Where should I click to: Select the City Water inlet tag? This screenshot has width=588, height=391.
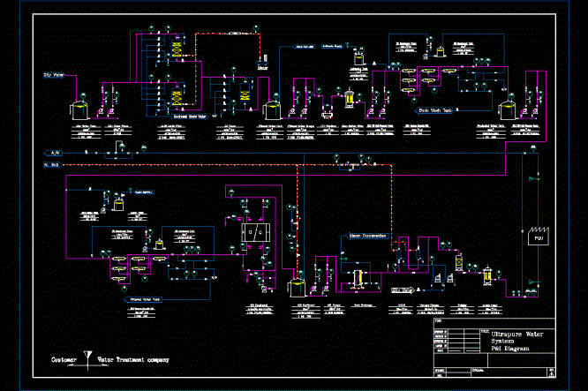click(55, 75)
